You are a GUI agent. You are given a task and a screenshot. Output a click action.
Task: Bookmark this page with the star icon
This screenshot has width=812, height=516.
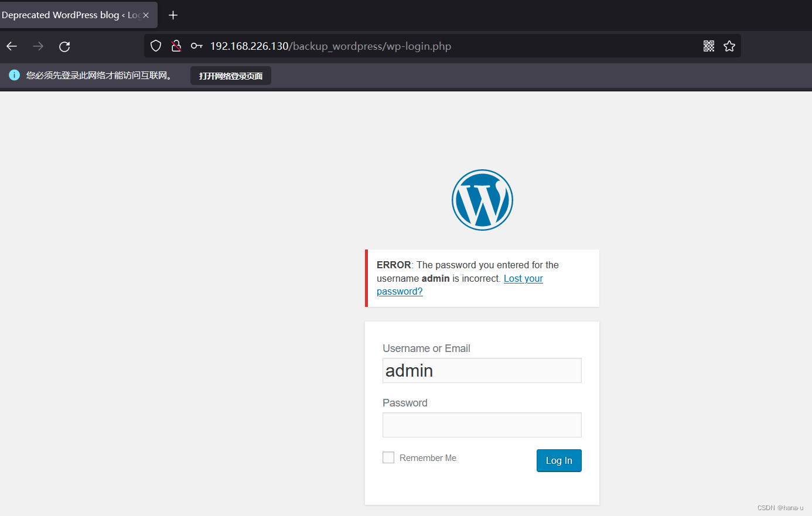point(729,46)
